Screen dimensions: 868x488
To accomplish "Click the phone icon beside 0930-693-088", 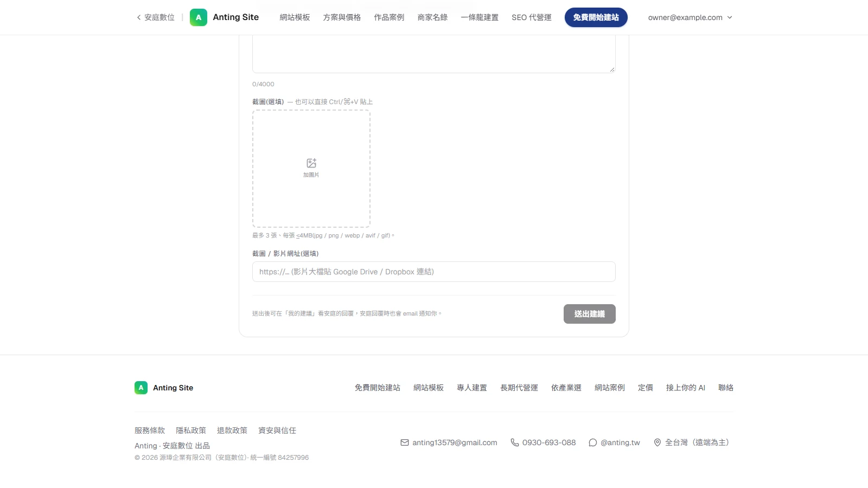I will click(515, 442).
